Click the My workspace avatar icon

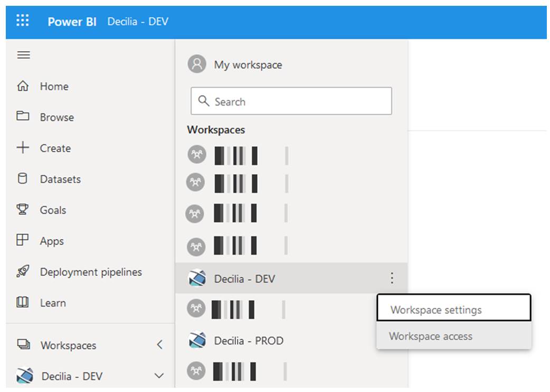[x=197, y=64]
